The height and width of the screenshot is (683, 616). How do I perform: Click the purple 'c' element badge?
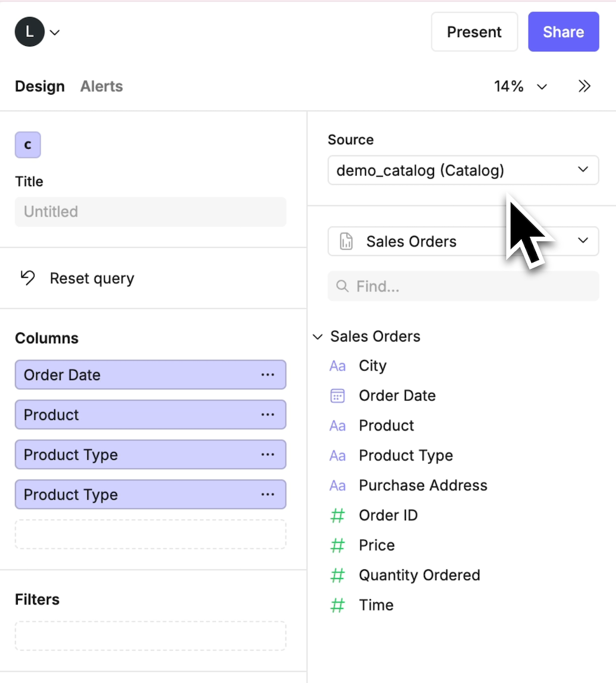[x=28, y=145]
